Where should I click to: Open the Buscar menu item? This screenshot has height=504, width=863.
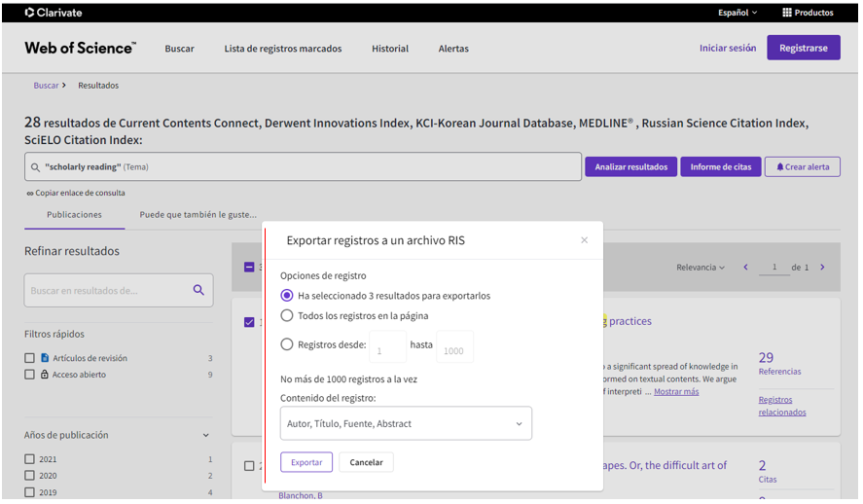[x=179, y=49]
